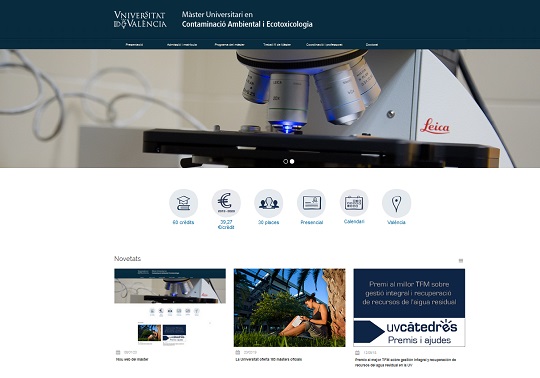Click the grid view icon beside Novetats
The image size is (540, 378).
coord(461,261)
